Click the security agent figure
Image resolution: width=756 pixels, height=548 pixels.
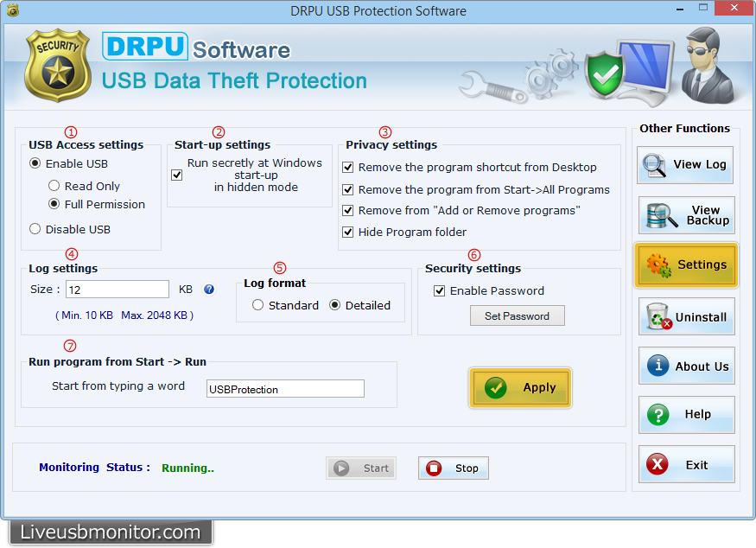tap(708, 66)
